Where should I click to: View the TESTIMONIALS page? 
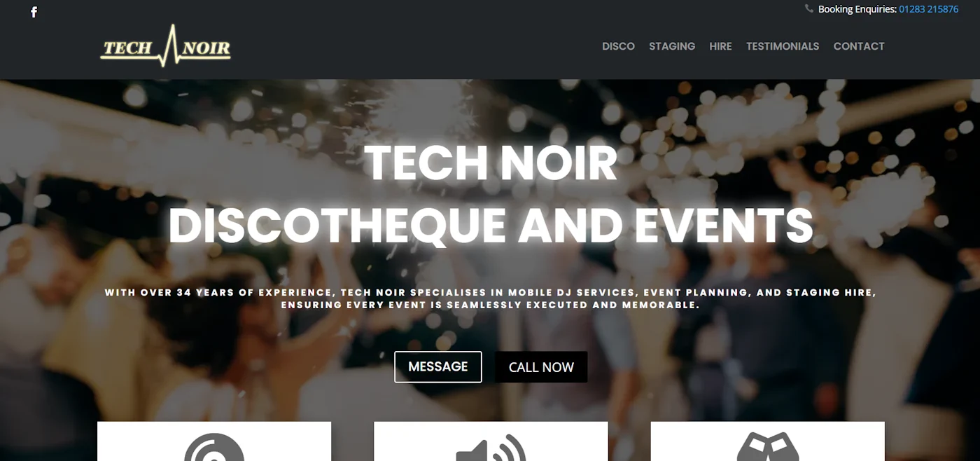[783, 46]
